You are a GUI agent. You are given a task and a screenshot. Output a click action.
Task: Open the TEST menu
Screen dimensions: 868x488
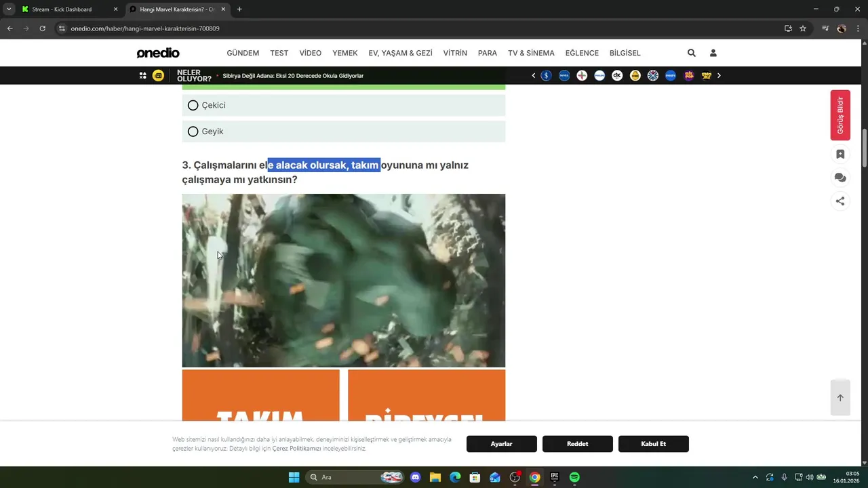coord(279,53)
